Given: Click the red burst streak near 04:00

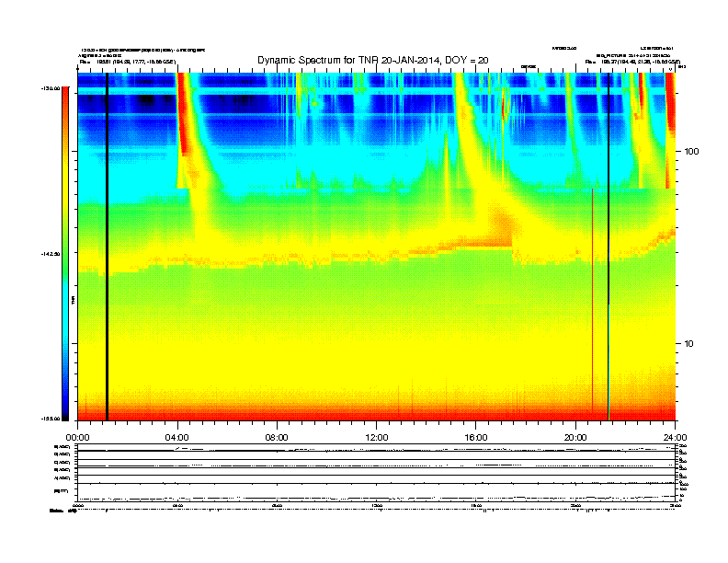Looking at the screenshot, I should pyautogui.click(x=181, y=114).
